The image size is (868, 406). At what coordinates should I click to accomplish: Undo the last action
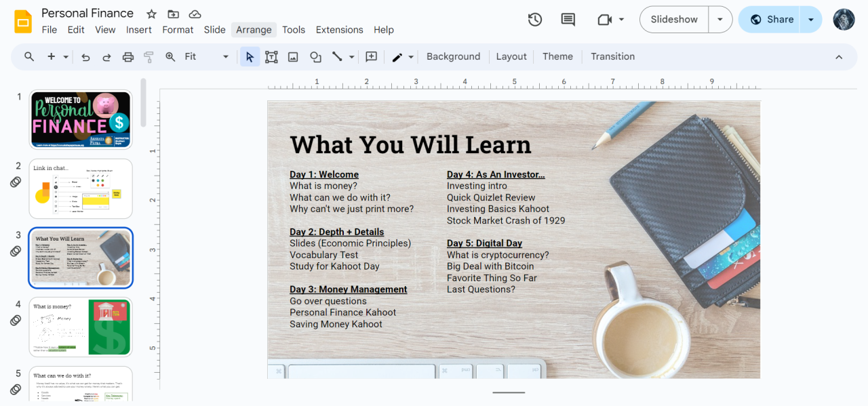(85, 57)
